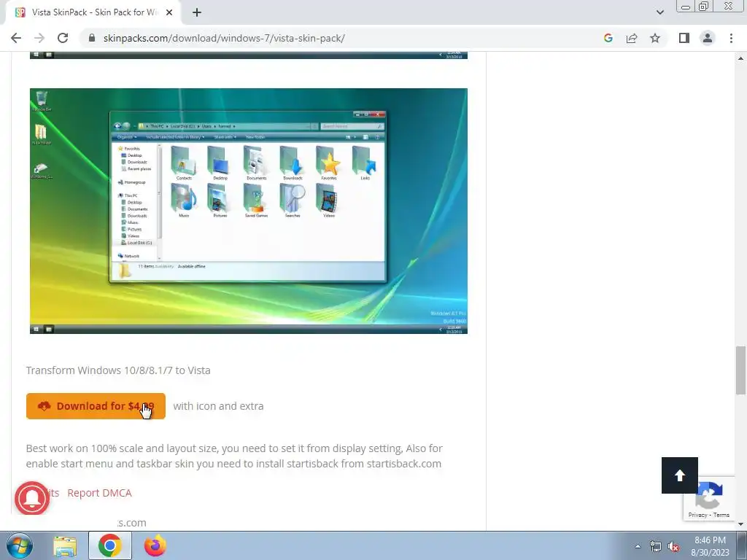Bookmark this page with star icon
The width and height of the screenshot is (747, 560).
655,38
